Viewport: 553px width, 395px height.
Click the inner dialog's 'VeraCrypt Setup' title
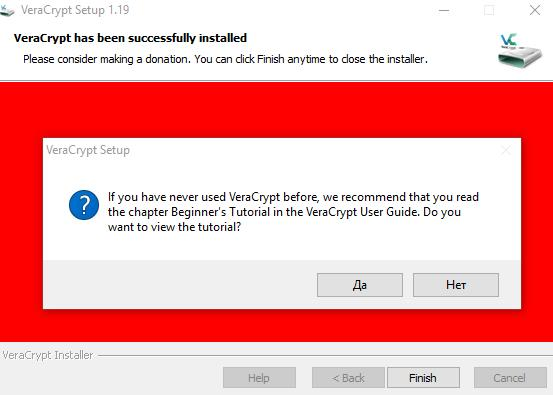point(88,150)
